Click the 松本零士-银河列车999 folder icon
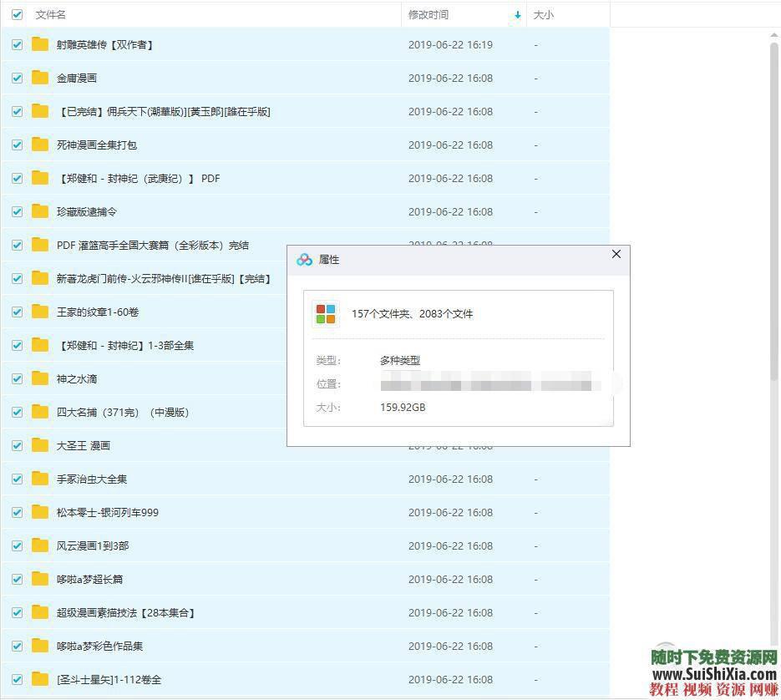The image size is (781, 700). point(39,512)
